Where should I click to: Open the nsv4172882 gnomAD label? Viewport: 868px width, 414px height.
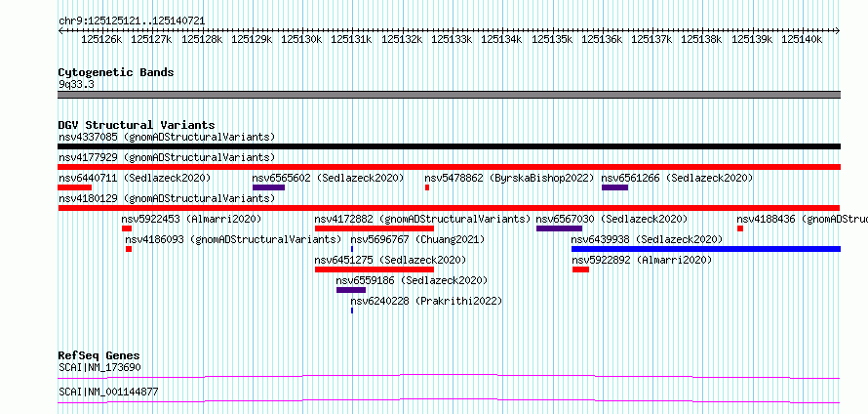[422, 219]
